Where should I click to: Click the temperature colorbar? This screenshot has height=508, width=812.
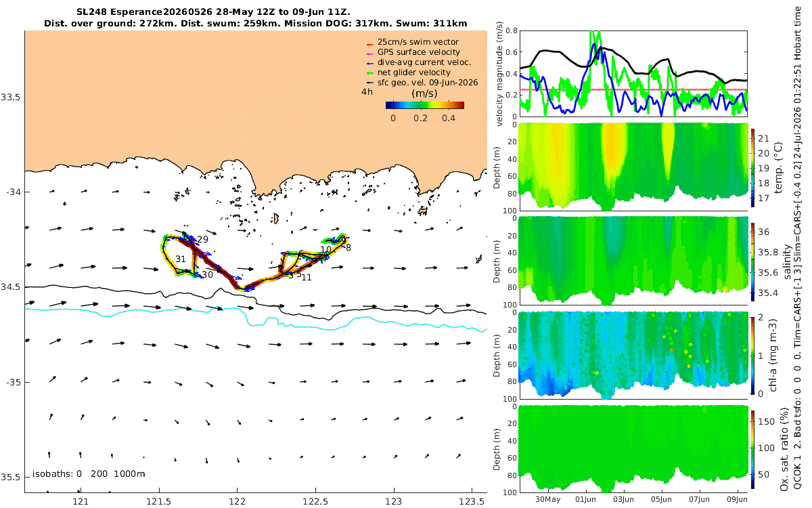[753, 167]
